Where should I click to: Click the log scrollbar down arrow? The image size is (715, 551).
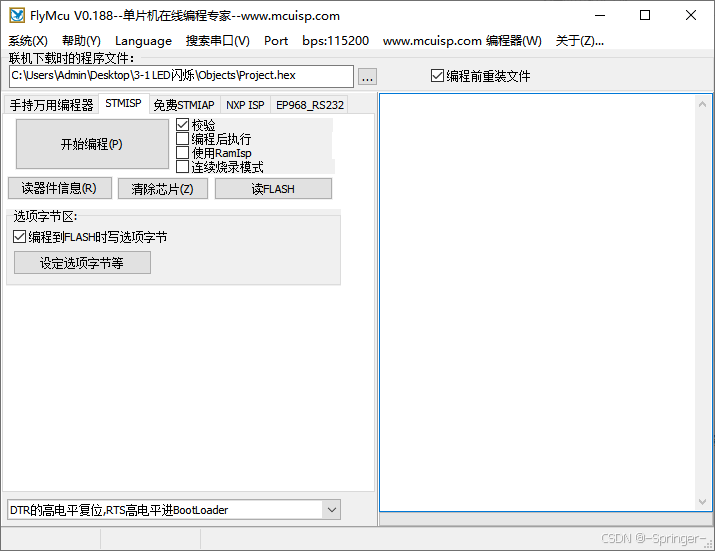[x=702, y=502]
